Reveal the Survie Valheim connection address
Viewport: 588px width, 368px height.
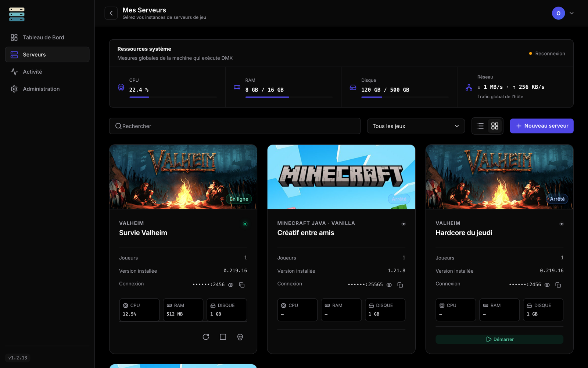231,285
